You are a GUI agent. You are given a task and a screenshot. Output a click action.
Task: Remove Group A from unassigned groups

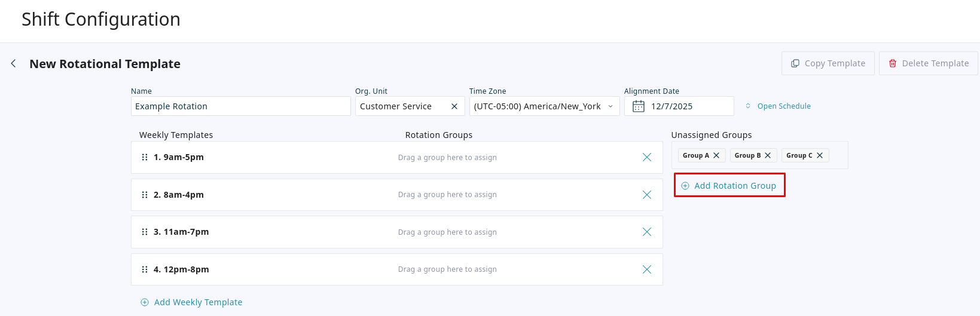point(716,155)
